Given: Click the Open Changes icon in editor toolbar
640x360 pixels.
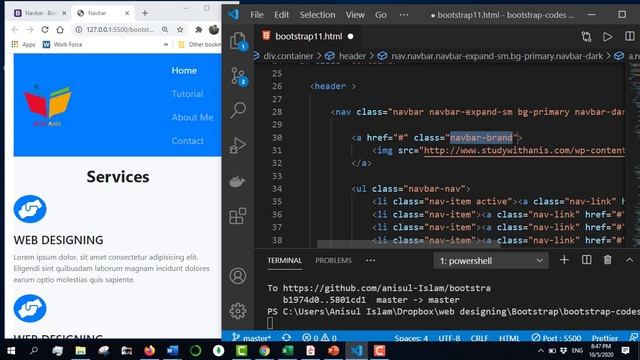Looking at the screenshot, I should (x=586, y=37).
